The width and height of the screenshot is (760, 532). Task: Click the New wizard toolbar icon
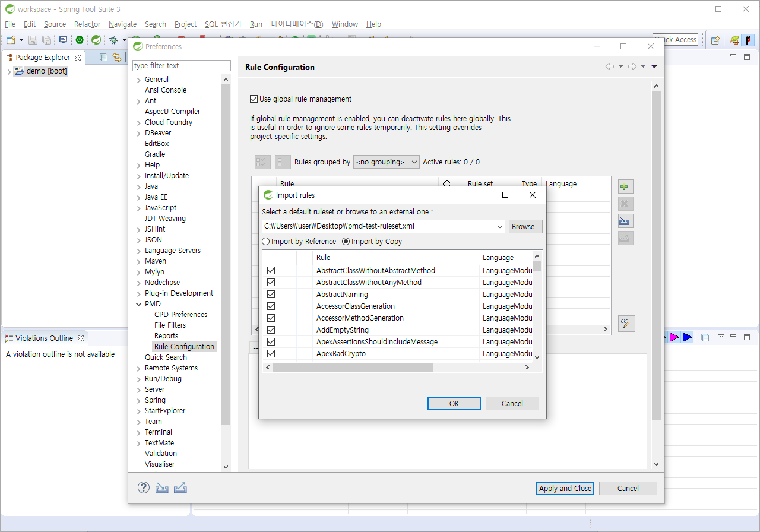[11, 40]
